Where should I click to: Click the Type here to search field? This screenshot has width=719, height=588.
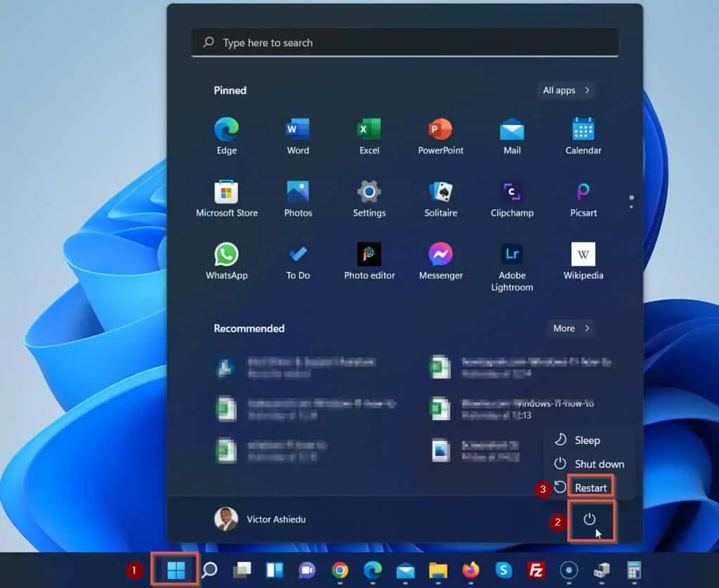(x=405, y=42)
